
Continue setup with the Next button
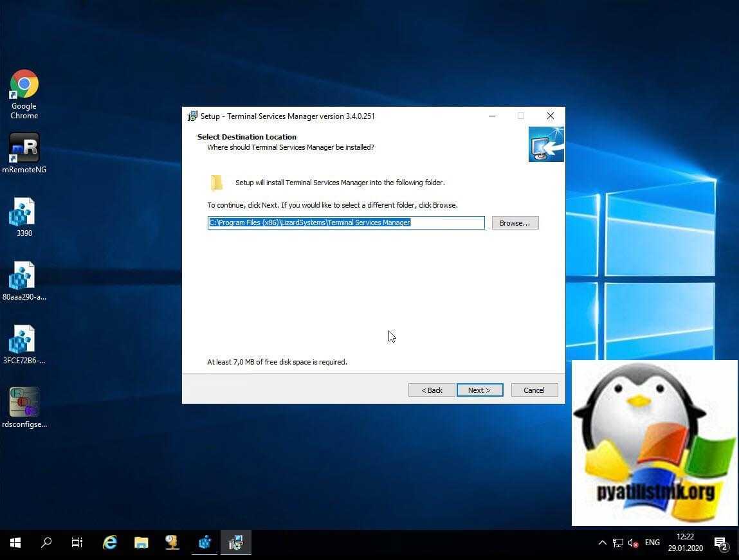[480, 390]
